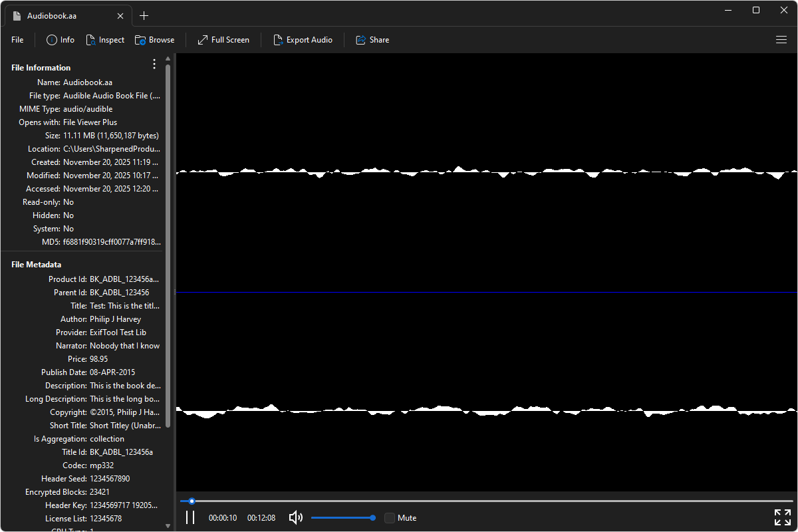798x532 pixels.
Task: Click Export Audio in the toolbar
Action: click(x=303, y=40)
